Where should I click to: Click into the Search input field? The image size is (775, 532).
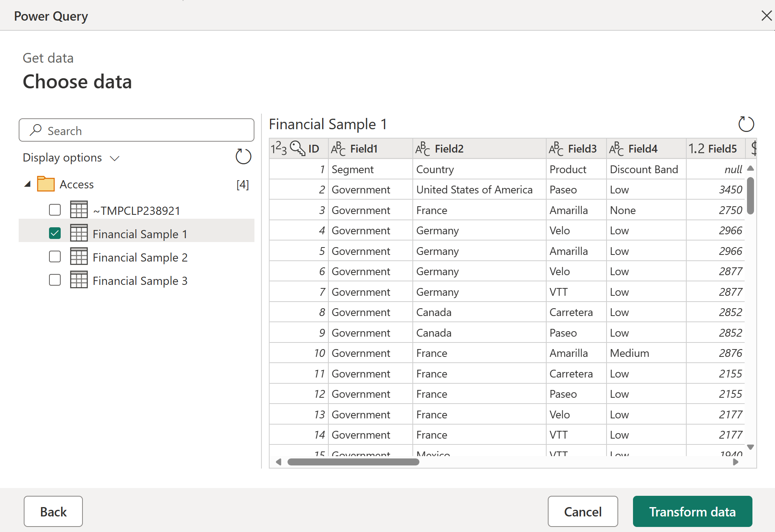(148, 130)
